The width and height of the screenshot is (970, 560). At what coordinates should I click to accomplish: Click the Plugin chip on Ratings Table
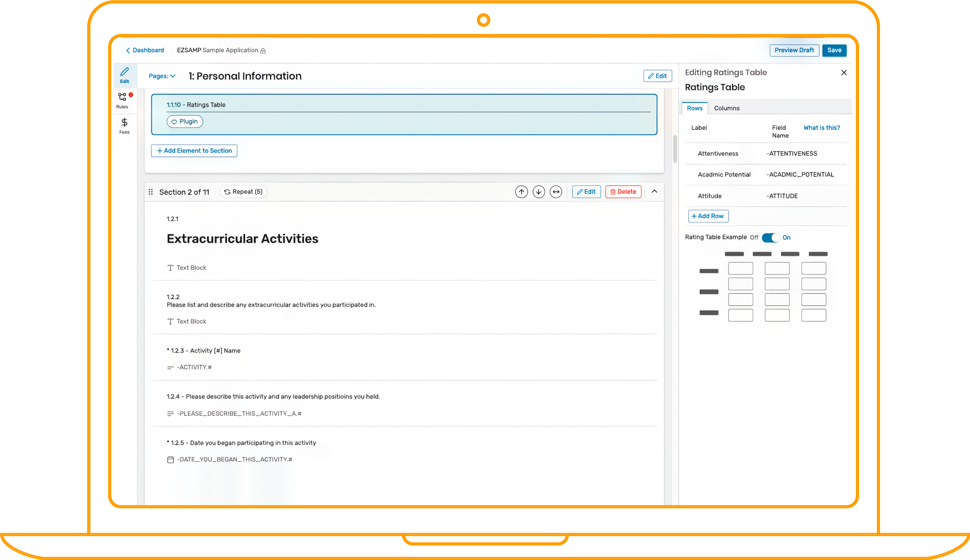tap(185, 121)
